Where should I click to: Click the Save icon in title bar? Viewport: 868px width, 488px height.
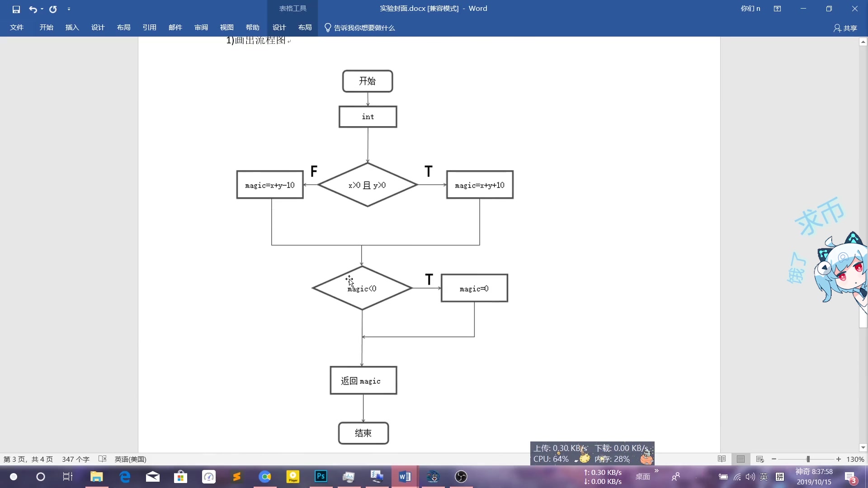(x=16, y=9)
